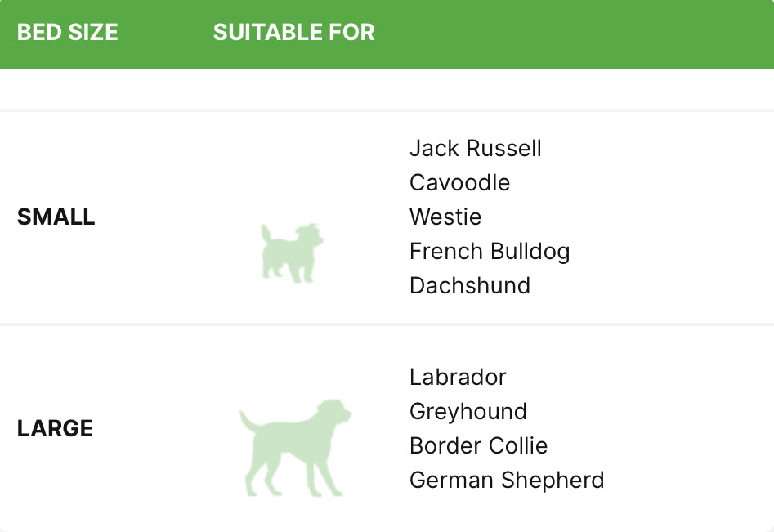Click the Border Collie breed text
This screenshot has height=532, width=774.
click(x=478, y=446)
